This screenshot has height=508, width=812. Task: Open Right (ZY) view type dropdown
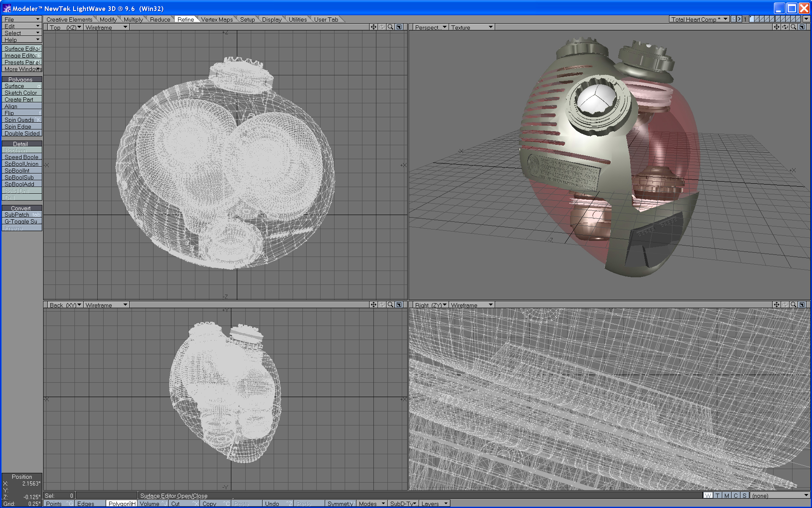pyautogui.click(x=430, y=305)
